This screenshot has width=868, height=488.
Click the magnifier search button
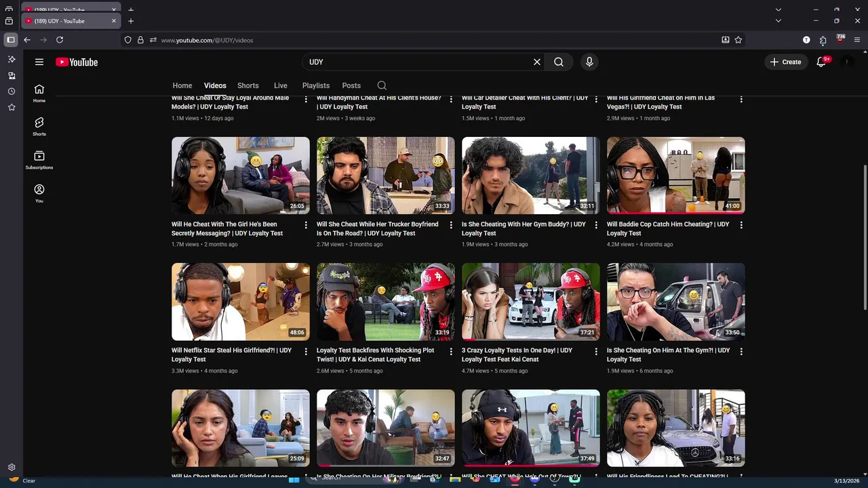point(559,62)
